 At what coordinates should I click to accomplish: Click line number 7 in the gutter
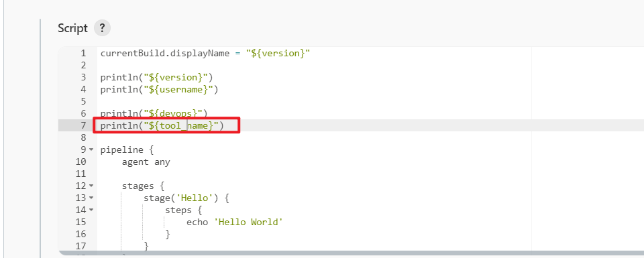pos(83,125)
